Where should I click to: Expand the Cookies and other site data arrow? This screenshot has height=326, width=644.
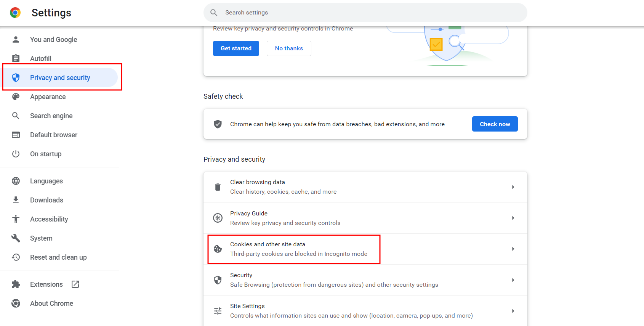(x=513, y=249)
